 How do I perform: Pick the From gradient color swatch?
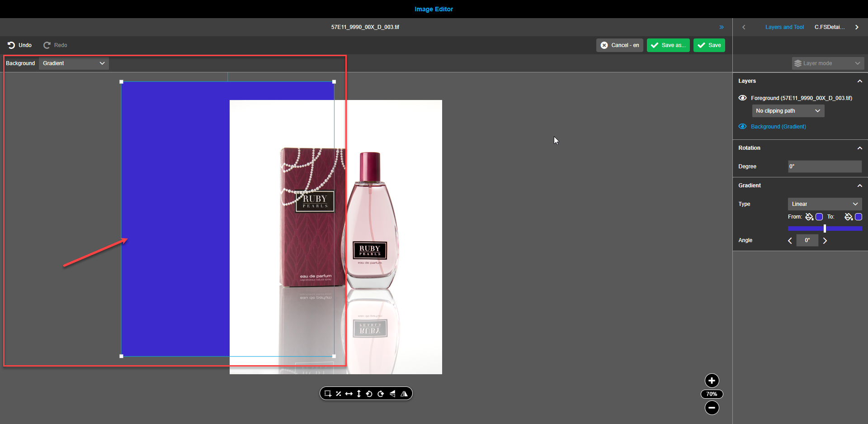coord(819,217)
